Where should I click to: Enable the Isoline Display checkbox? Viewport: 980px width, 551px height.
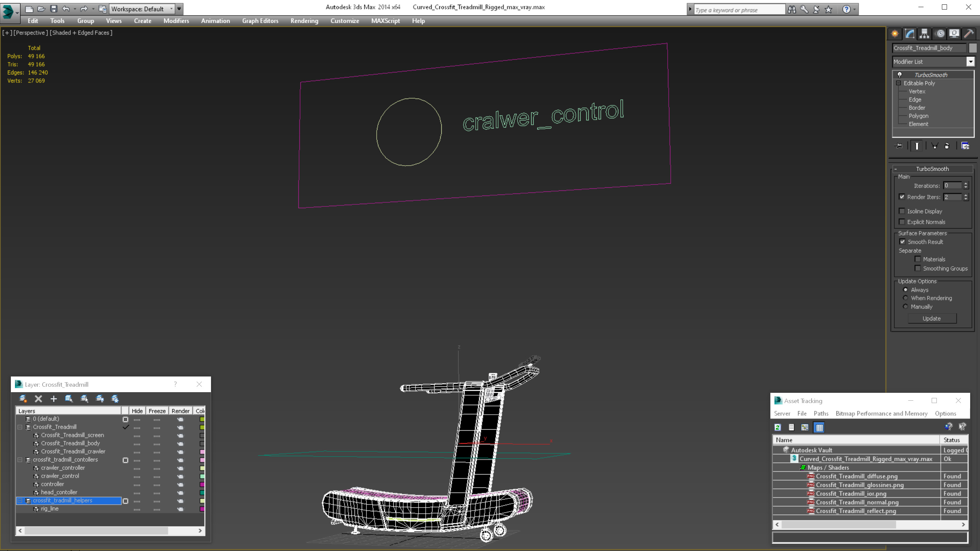coord(902,211)
